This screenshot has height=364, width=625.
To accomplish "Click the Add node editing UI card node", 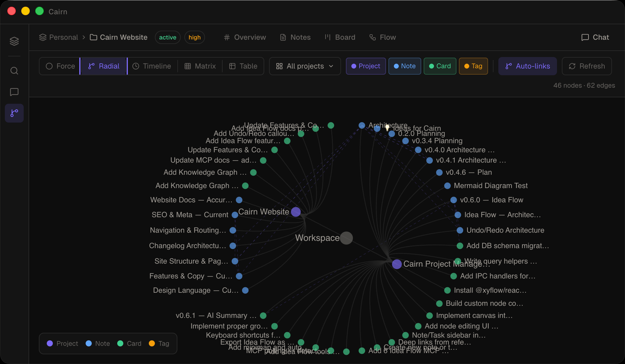I will tap(418, 326).
